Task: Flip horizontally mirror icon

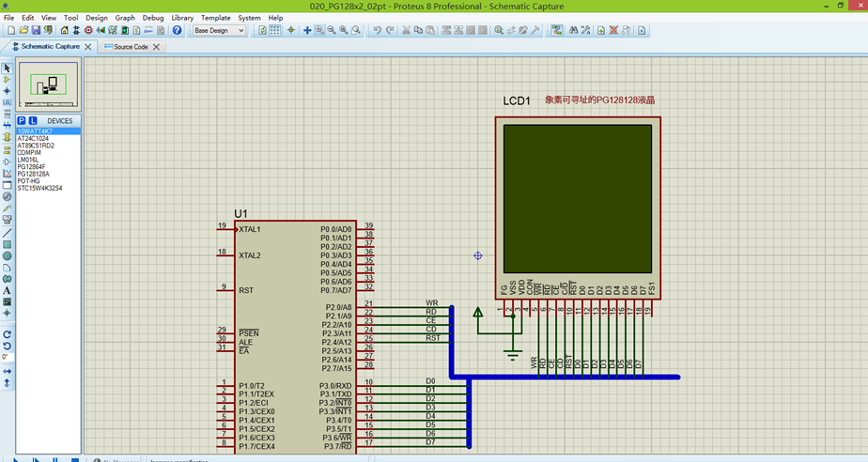Action: click(x=7, y=371)
